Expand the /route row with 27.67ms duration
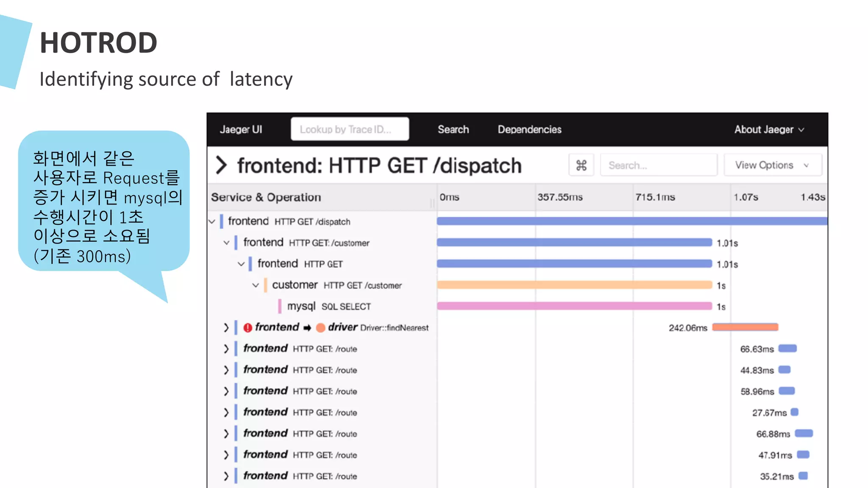The height and width of the screenshot is (488, 868). [x=226, y=412]
